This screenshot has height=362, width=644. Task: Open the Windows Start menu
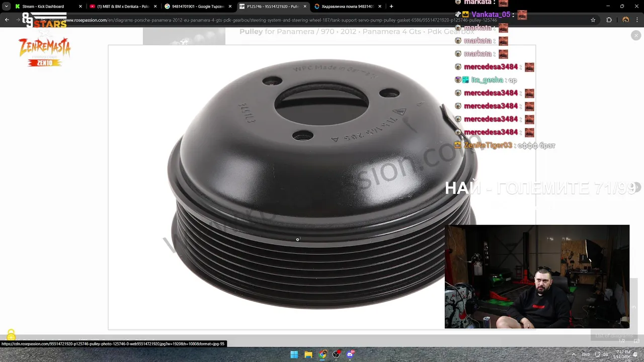294,354
